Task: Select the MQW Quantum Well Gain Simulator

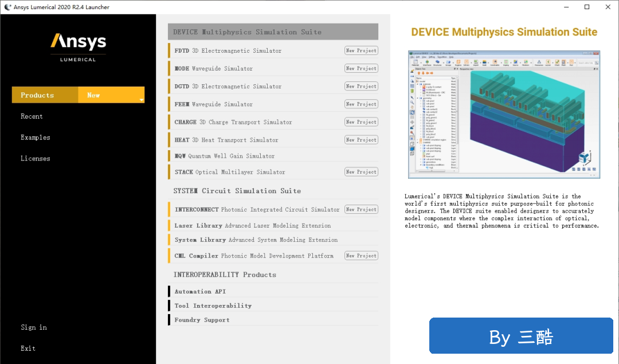Action: [x=225, y=156]
